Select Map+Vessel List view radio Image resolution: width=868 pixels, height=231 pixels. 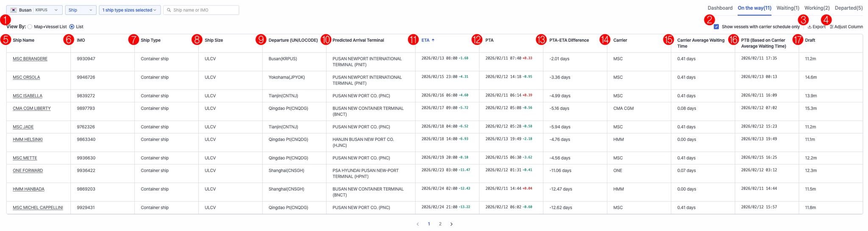[30, 27]
